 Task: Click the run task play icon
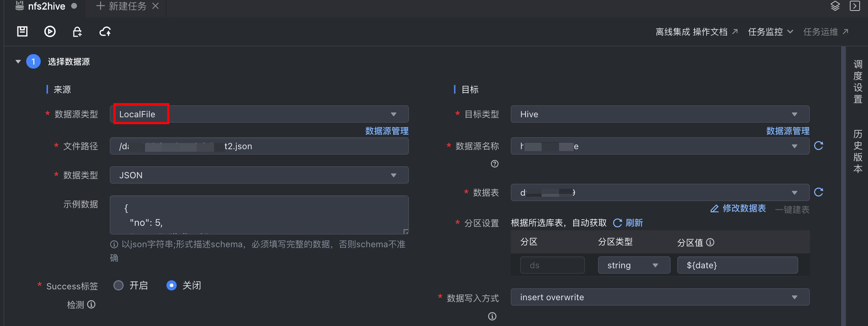[50, 32]
